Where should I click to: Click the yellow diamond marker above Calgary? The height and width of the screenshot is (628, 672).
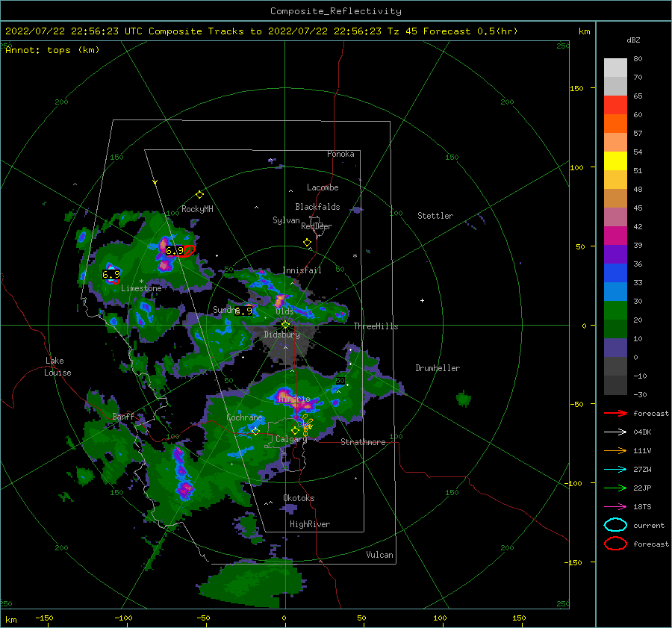coord(295,430)
